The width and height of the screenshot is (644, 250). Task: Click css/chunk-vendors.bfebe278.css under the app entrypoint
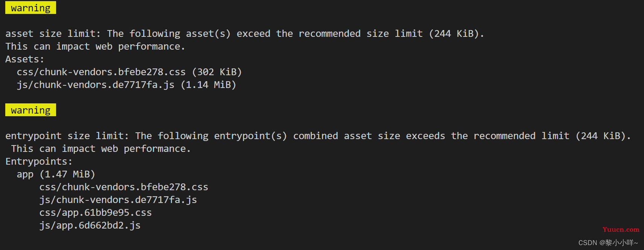[x=124, y=187]
